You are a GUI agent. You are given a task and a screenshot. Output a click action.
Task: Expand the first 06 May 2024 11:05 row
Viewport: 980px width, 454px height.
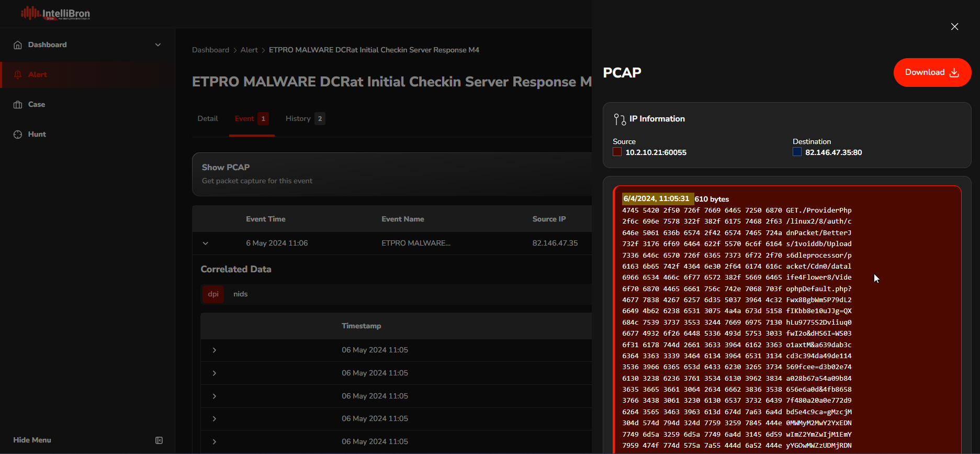click(x=214, y=350)
